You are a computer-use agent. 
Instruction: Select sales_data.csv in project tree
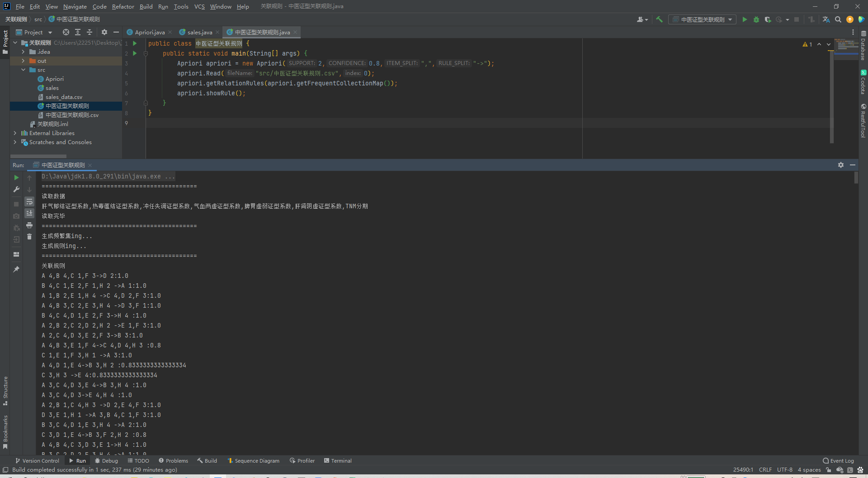[64, 97]
